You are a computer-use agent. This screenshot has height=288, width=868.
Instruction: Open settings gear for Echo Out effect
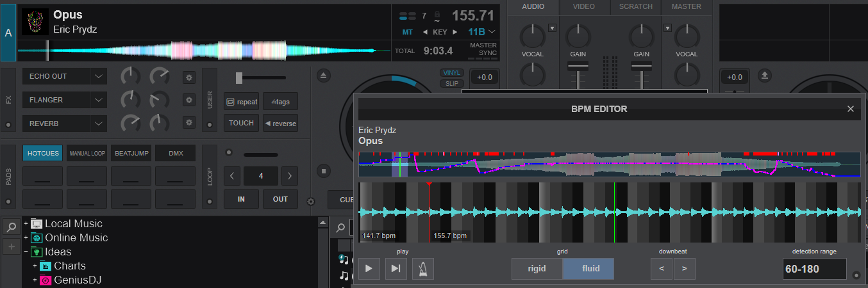(x=188, y=77)
